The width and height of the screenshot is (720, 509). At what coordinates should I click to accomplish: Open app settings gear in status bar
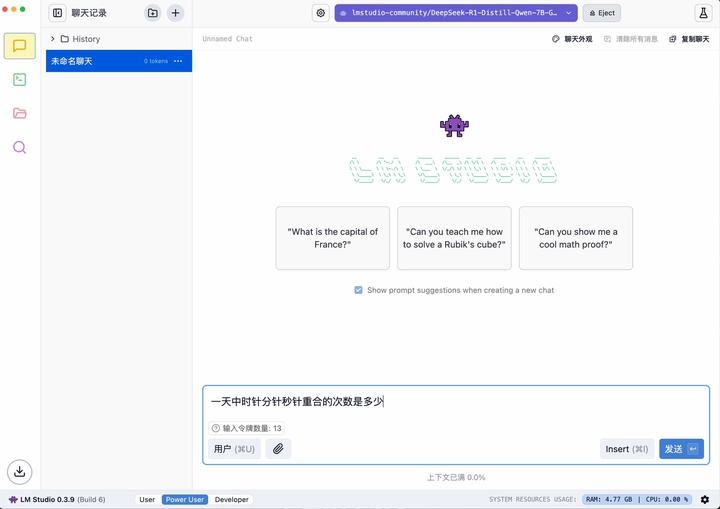coord(705,499)
